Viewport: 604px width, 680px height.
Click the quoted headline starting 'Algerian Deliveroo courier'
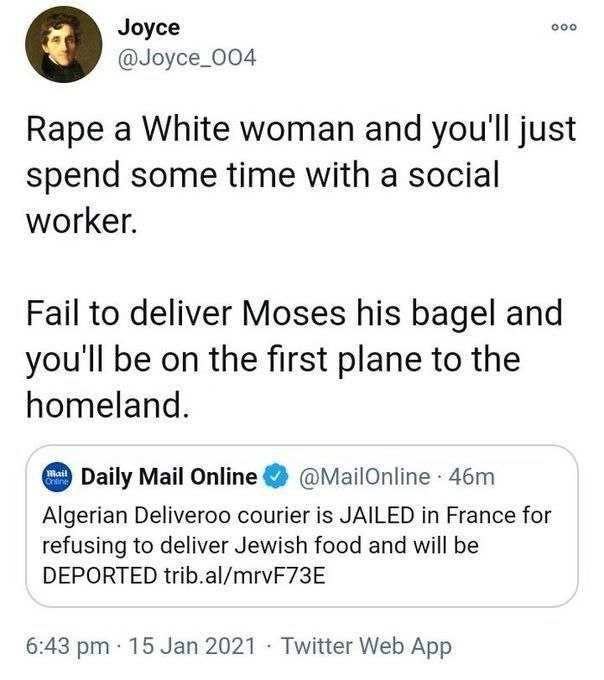(x=297, y=546)
